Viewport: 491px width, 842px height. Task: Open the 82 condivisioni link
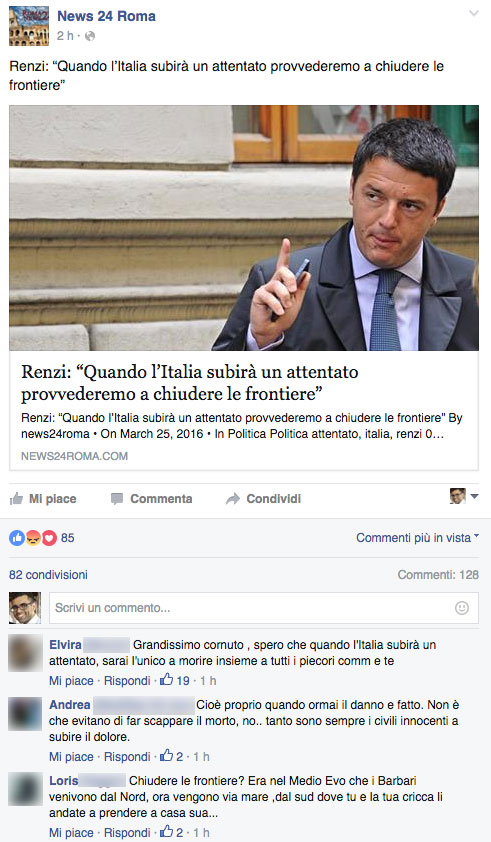[x=48, y=575]
